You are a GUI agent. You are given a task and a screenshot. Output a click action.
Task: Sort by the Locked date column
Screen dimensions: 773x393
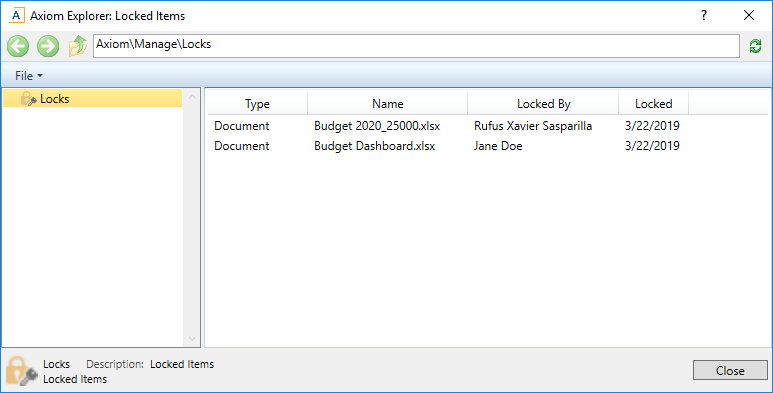coord(654,104)
